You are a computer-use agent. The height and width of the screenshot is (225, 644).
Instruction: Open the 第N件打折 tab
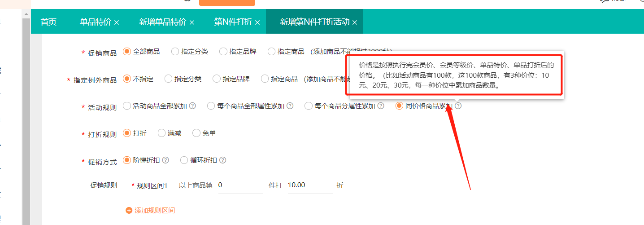(233, 22)
